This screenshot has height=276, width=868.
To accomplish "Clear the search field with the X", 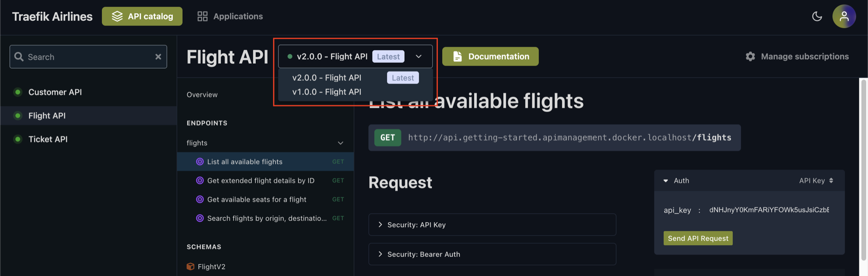I will point(158,56).
